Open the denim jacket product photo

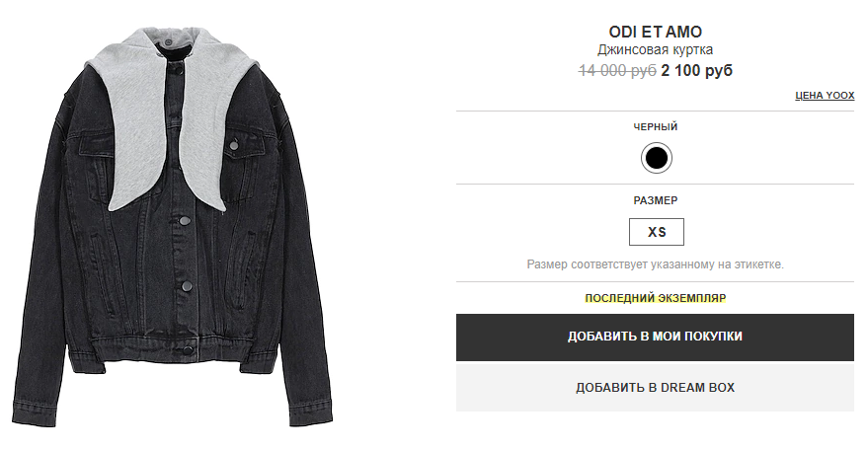(x=172, y=226)
